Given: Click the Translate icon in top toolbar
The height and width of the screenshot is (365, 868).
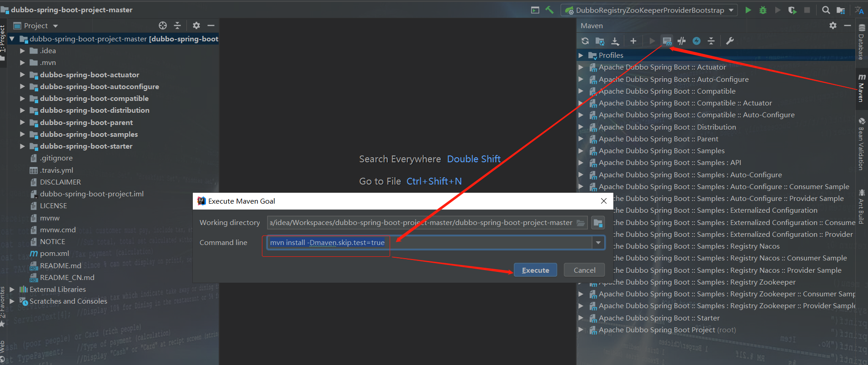Looking at the screenshot, I should [x=859, y=10].
